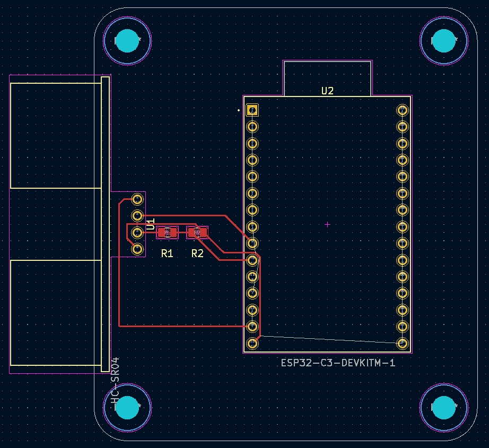The height and width of the screenshot is (448, 489).
Task: Click the R1 label text
Action: point(167,253)
